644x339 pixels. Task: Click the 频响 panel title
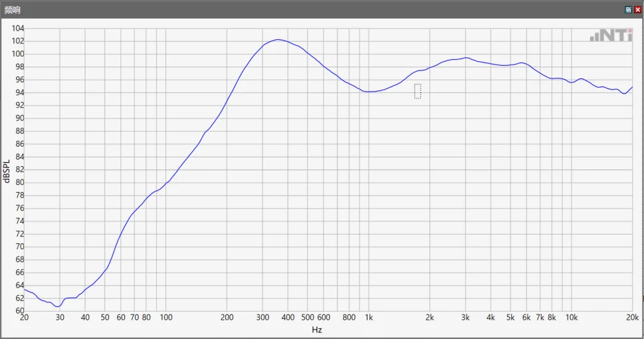13,10
